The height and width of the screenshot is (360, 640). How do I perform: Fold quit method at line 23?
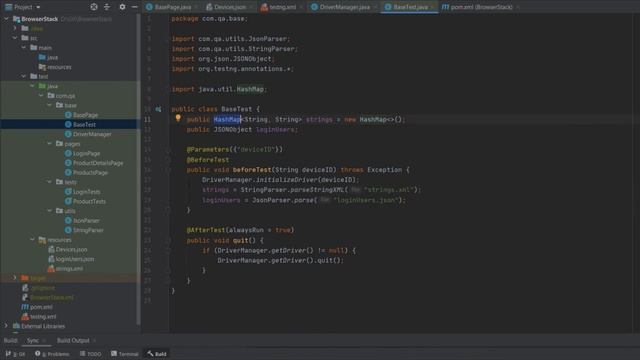pos(167,240)
